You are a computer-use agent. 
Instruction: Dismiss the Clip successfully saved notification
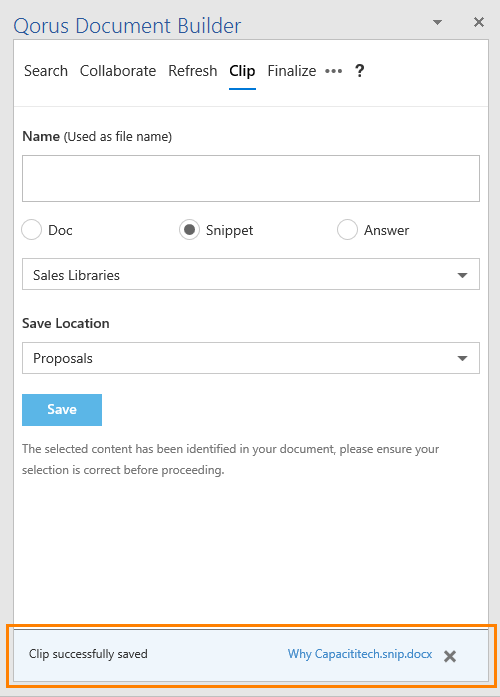(x=450, y=656)
